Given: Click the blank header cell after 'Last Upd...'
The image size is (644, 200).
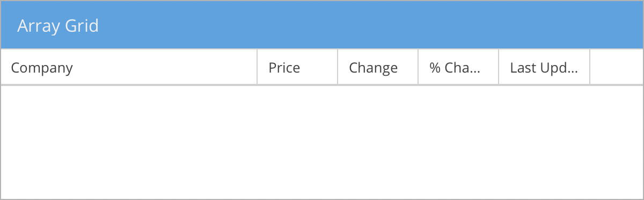Looking at the screenshot, I should point(617,67).
